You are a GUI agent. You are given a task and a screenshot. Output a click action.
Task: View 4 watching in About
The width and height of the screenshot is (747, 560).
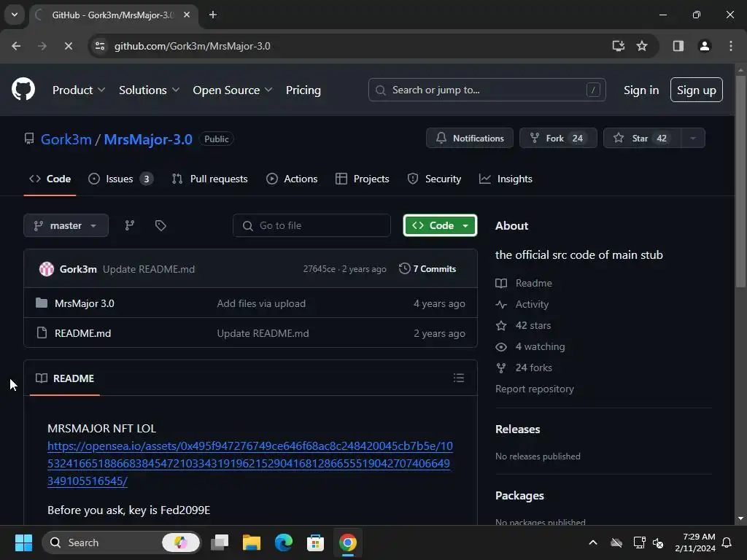click(x=541, y=346)
